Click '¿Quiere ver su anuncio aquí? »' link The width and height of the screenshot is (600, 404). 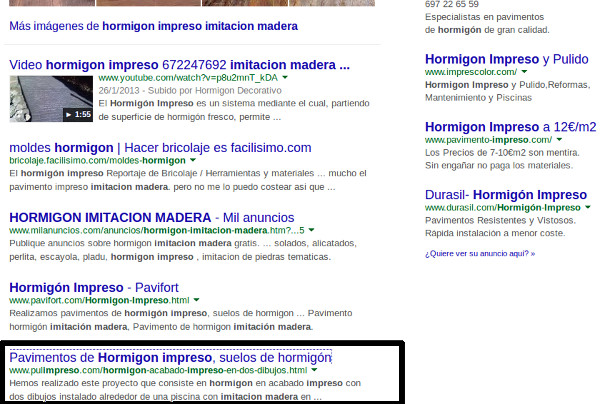(x=480, y=253)
